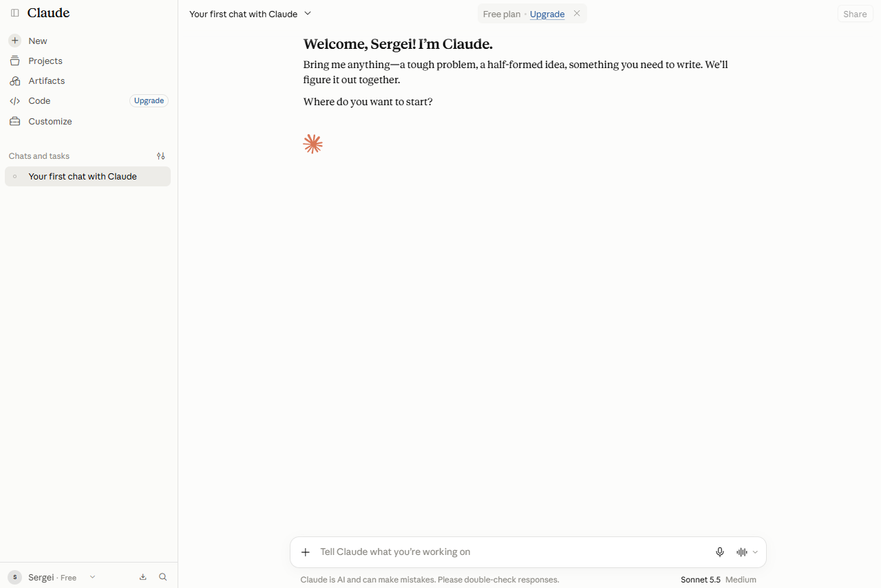Screen dimensions: 881x588
Task: Click the Upgrade badge beside Code
Action: tap(149, 100)
